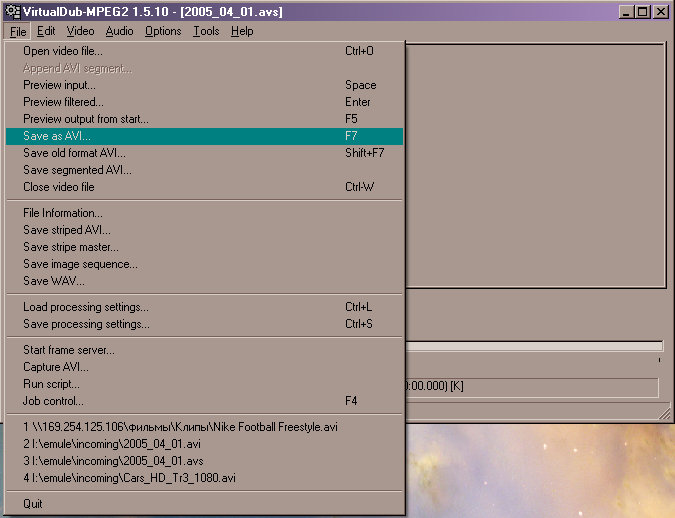Open the Audio menu
The width and height of the screenshot is (675, 518).
(119, 31)
